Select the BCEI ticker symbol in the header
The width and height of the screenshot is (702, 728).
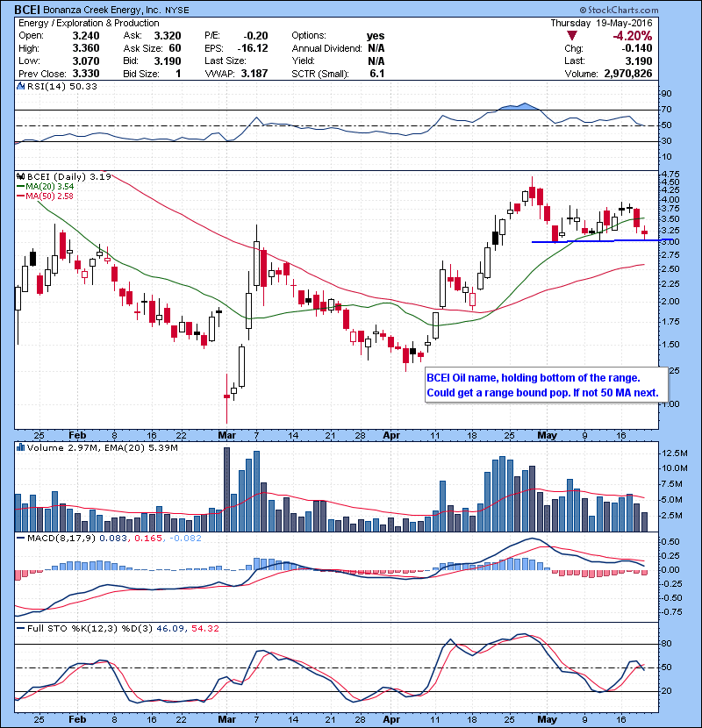pos(27,10)
